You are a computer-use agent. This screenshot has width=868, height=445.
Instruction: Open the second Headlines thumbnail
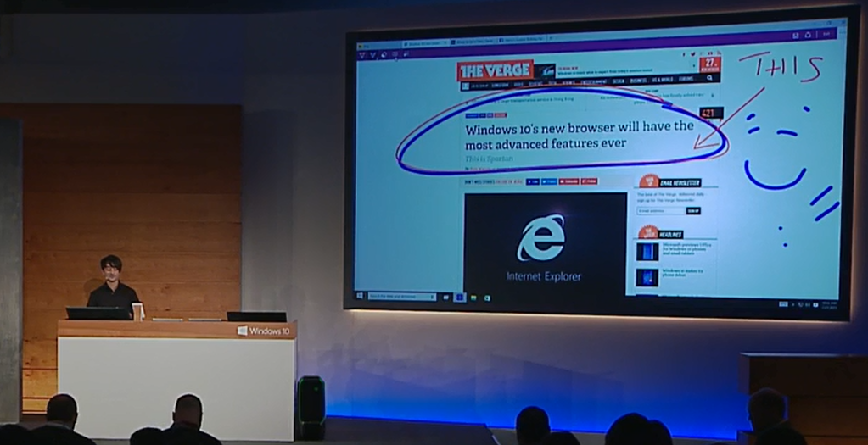click(x=647, y=277)
